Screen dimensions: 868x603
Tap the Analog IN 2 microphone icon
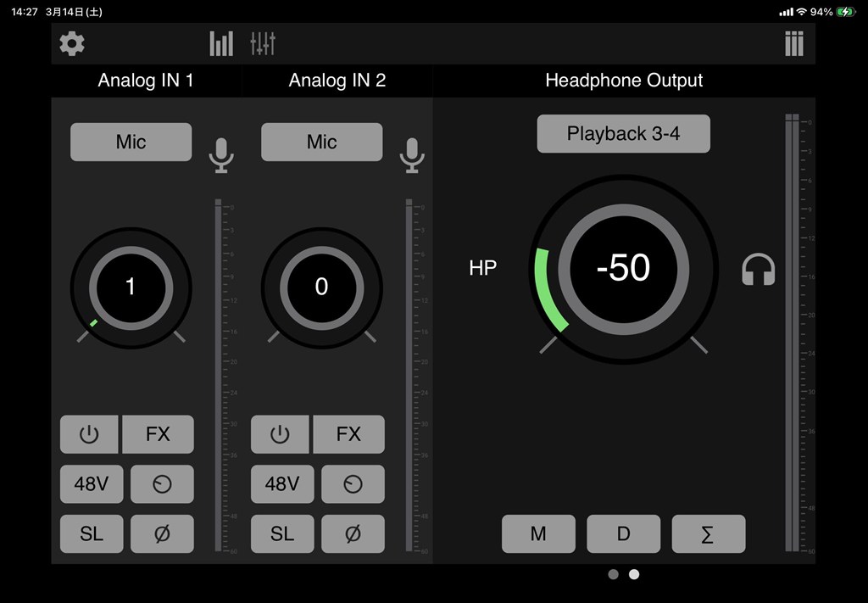coord(412,155)
